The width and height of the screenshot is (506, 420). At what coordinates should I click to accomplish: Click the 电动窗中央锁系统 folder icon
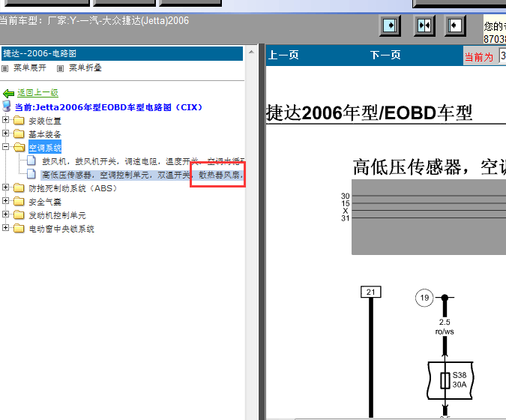coord(19,228)
